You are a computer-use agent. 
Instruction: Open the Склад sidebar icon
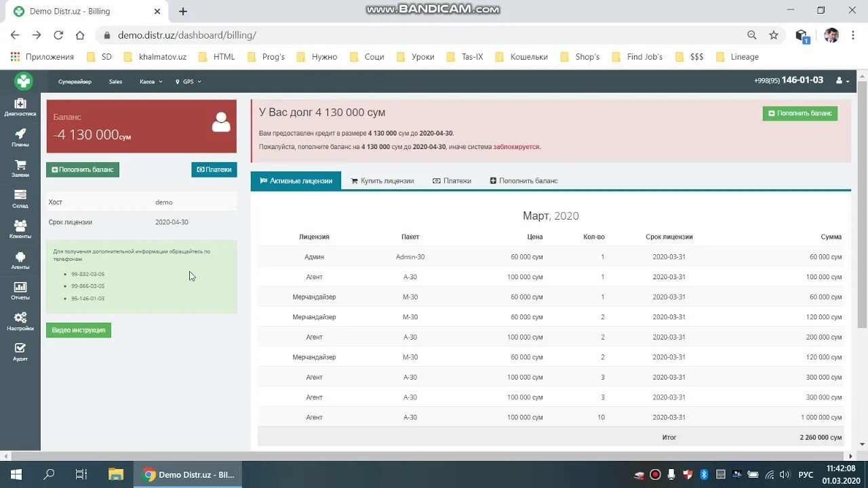[x=20, y=199]
